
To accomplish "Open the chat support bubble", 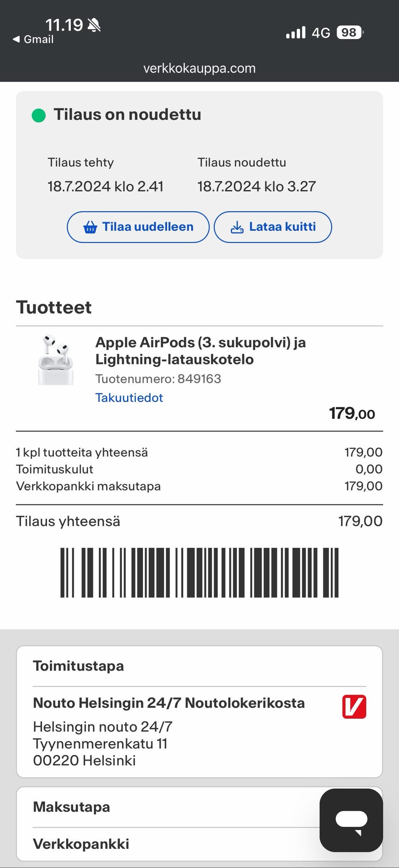I will coord(351,820).
